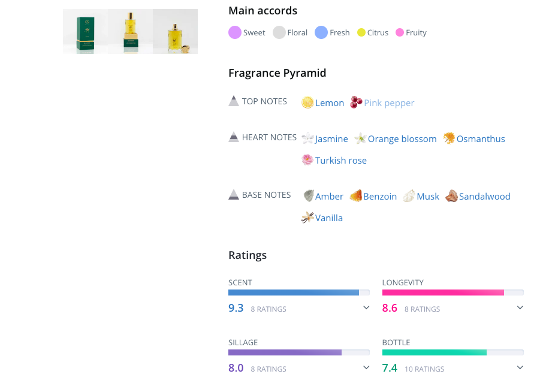Expand the Sillage rating breakdown
Screen dimensions: 540x392
pos(366,368)
